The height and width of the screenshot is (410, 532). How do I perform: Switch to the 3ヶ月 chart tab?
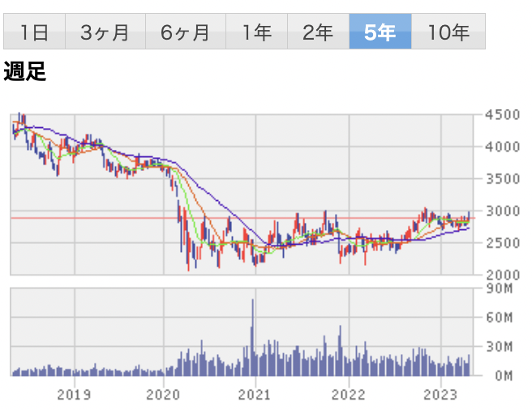pyautogui.click(x=105, y=32)
